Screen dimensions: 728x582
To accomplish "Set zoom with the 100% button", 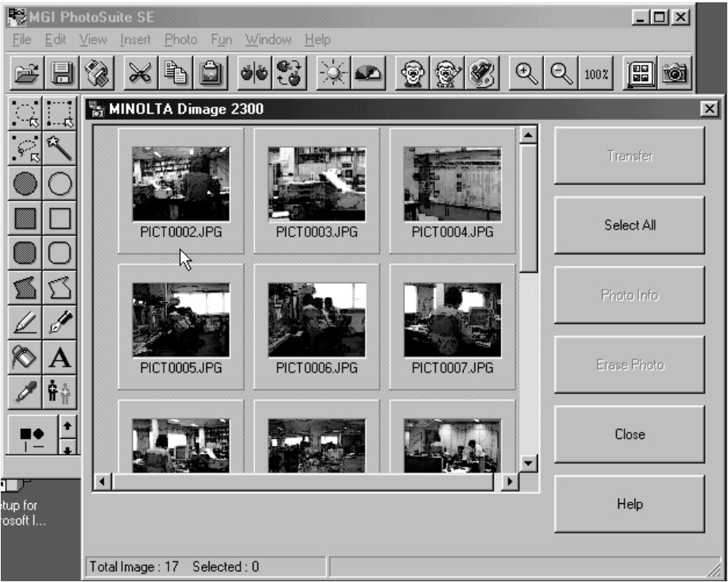I will click(x=596, y=73).
